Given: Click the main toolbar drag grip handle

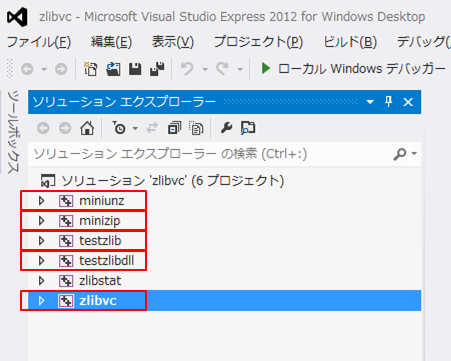Looking at the screenshot, I should [x=10, y=69].
